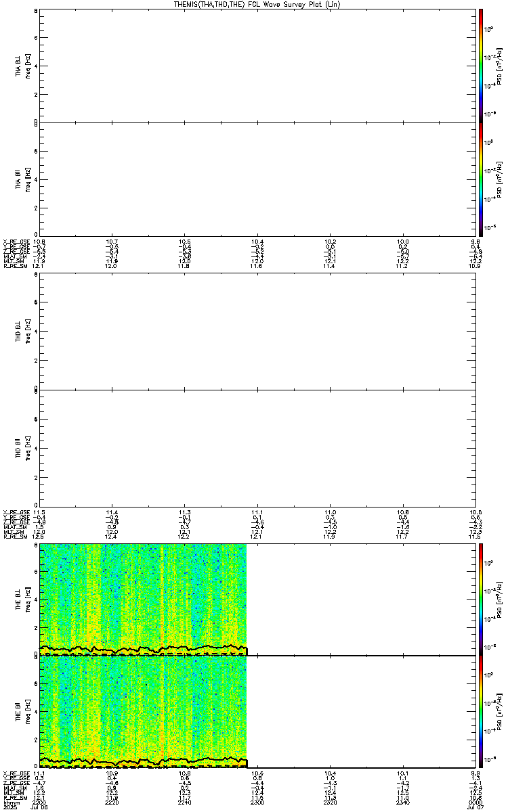
Task: Click the THA BL freq [Hz] axis label
Action: point(27,66)
